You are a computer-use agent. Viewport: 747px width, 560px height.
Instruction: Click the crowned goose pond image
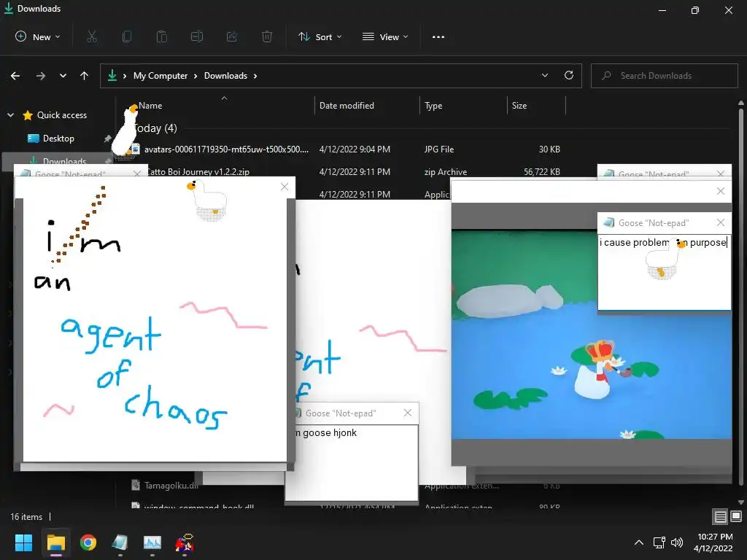592,335
